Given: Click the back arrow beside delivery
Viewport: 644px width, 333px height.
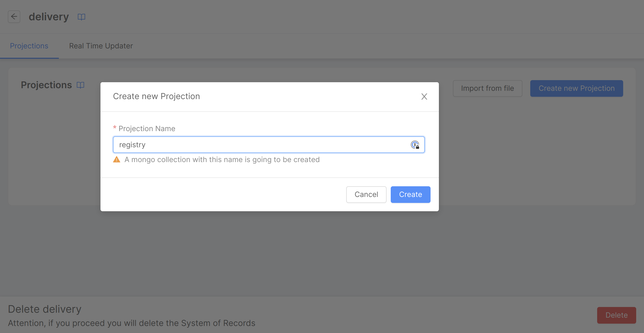Looking at the screenshot, I should point(14,17).
